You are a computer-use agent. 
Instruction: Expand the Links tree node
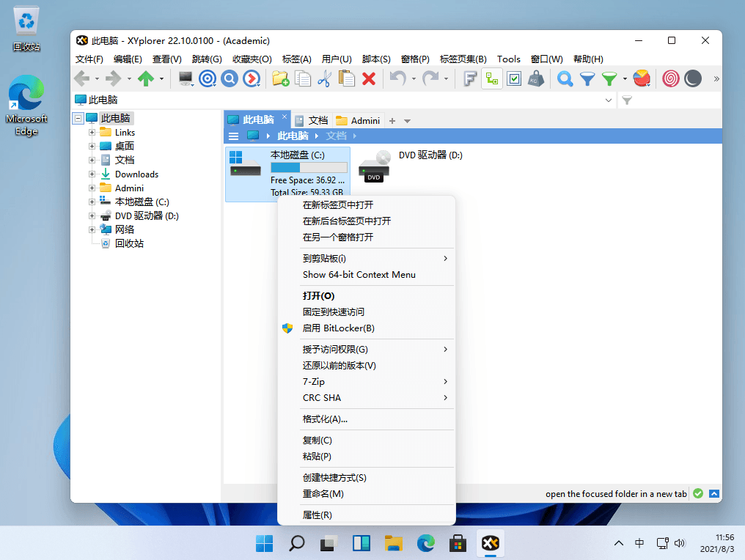(x=92, y=133)
